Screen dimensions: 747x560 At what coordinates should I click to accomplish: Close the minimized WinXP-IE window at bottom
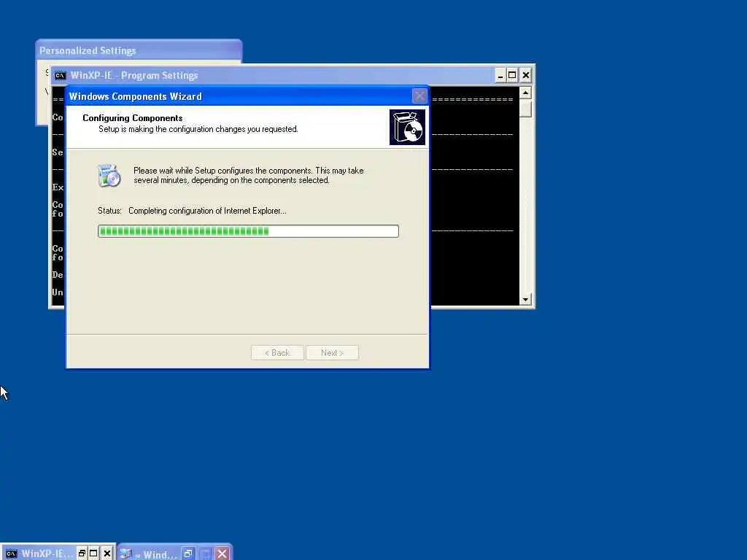click(107, 553)
